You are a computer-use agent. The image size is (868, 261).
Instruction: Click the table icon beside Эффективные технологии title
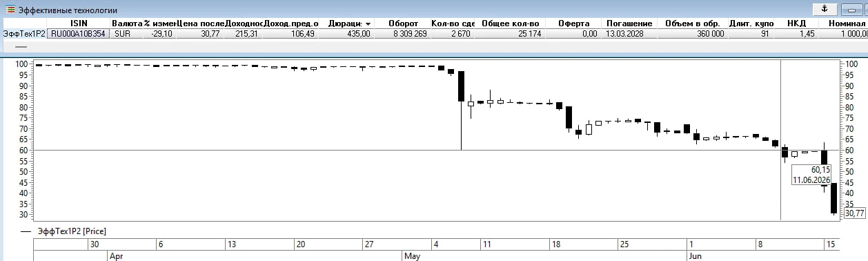click(11, 10)
